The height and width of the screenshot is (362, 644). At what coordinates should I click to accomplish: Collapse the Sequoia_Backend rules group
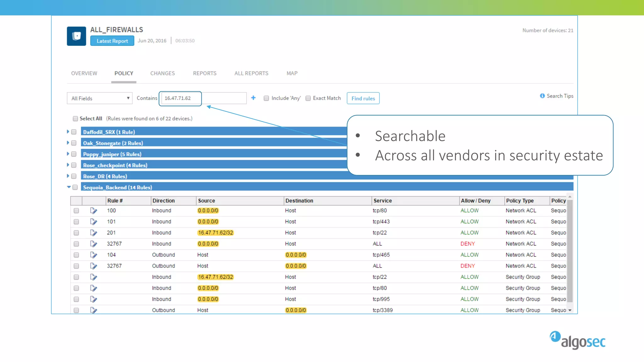click(x=69, y=187)
